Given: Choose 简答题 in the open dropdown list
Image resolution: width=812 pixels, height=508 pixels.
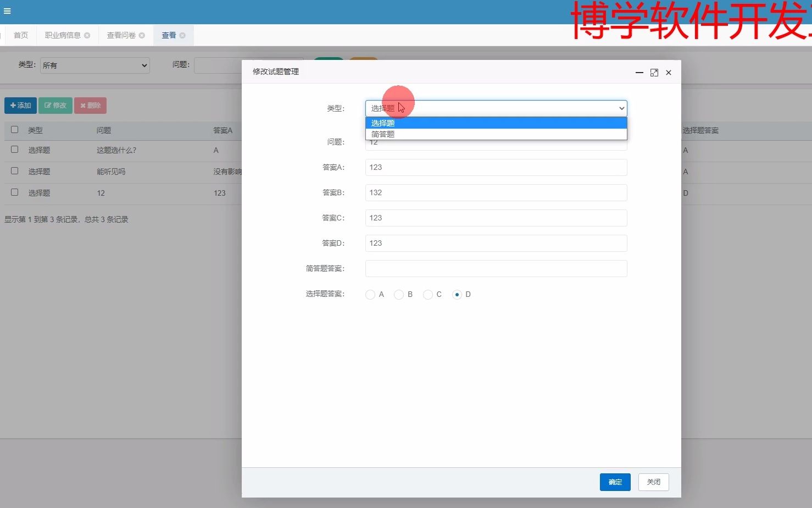Looking at the screenshot, I should [x=496, y=134].
